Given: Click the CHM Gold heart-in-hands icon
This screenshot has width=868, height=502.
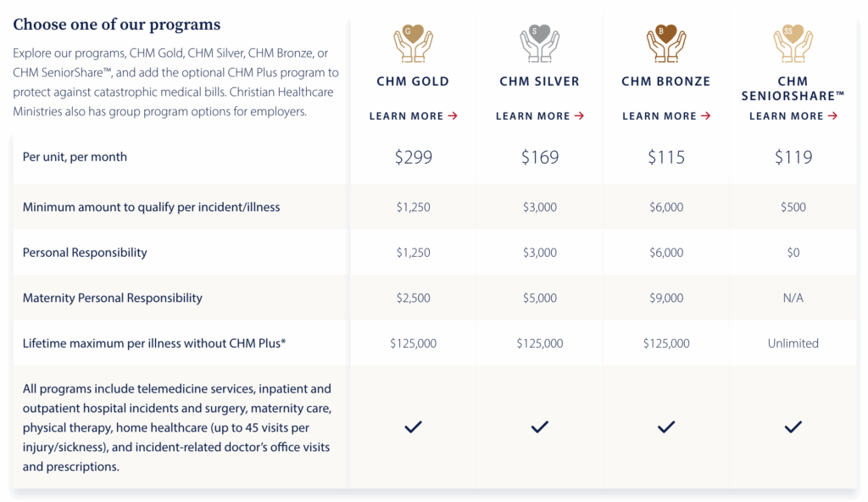Looking at the screenshot, I should (413, 43).
